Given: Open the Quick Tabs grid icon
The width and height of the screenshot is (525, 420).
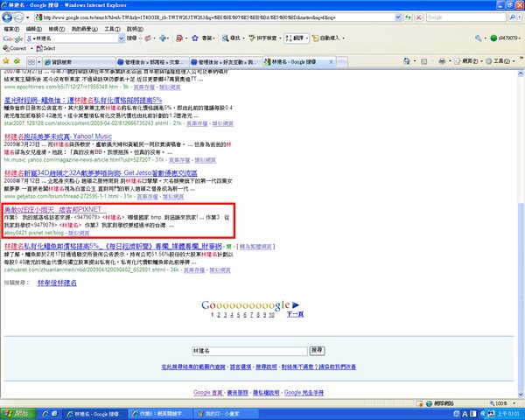Looking at the screenshot, I should coord(31,62).
